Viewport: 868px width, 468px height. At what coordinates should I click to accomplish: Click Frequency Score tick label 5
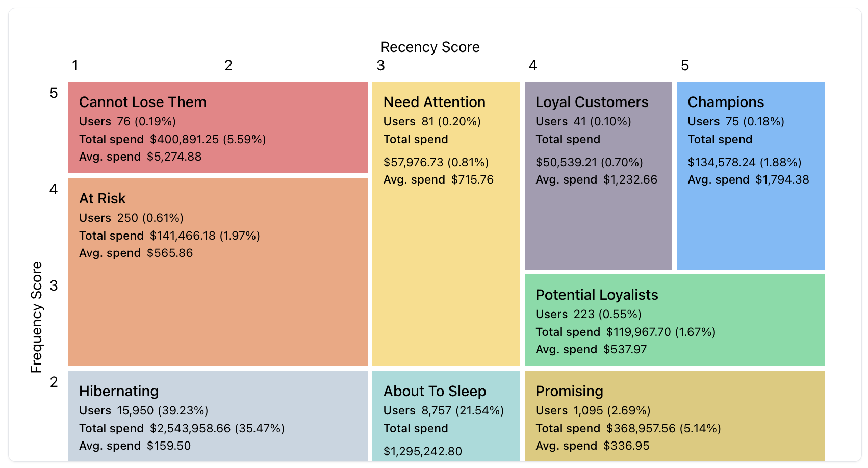(54, 93)
